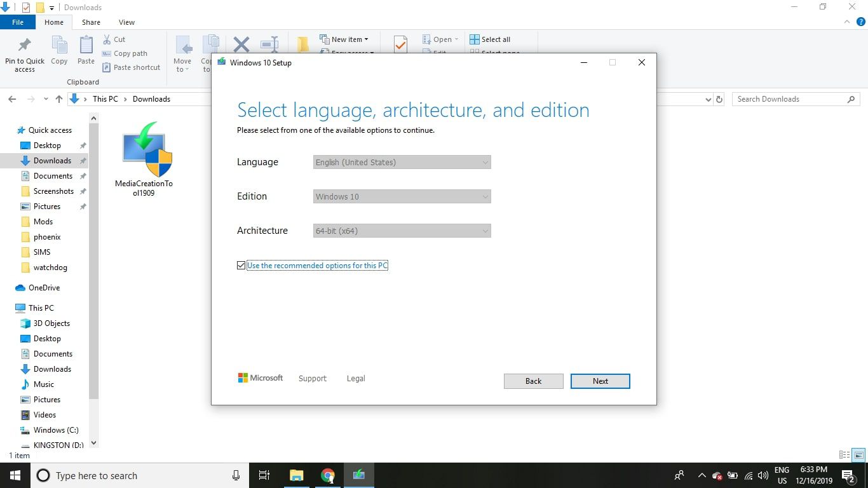Select the MediaCreationTool1909 file
Image resolution: width=868 pixels, height=488 pixels.
(144, 159)
